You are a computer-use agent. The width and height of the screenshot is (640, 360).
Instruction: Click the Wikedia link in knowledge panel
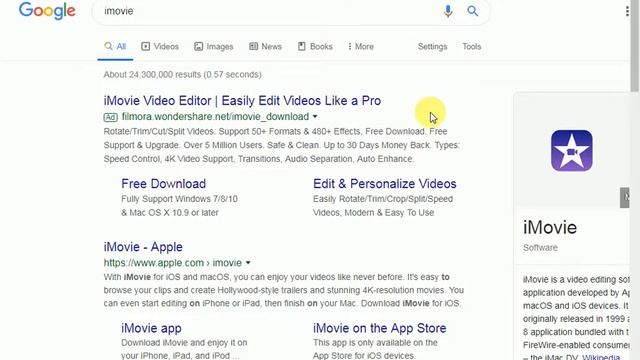tap(601, 357)
